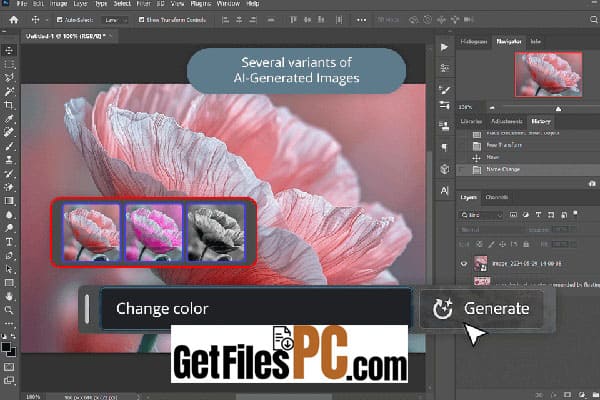Screen dimensions: 600x400
Task: Click the Home icon in options bar
Action: [14, 20]
